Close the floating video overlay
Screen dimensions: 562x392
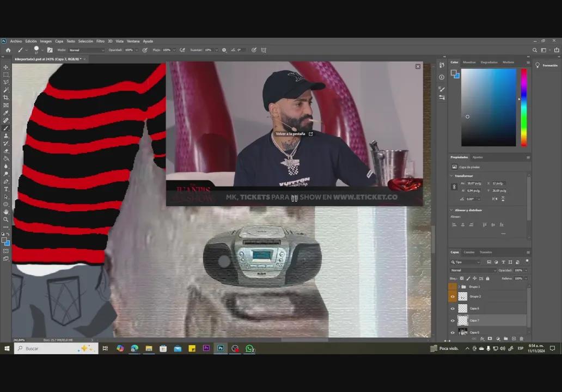pyautogui.click(x=418, y=66)
